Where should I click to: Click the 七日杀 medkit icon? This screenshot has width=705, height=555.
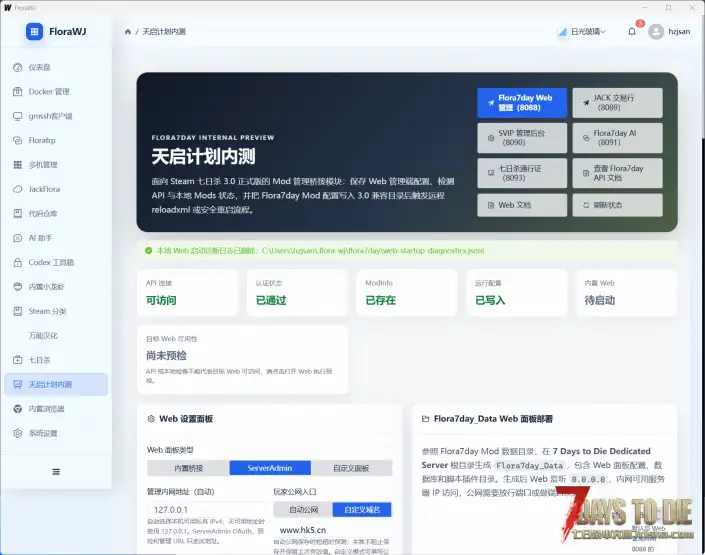coord(18,360)
